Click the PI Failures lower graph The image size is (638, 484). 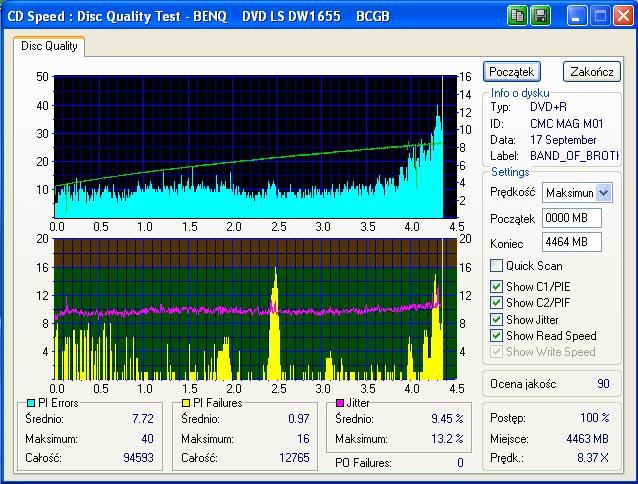click(255, 309)
